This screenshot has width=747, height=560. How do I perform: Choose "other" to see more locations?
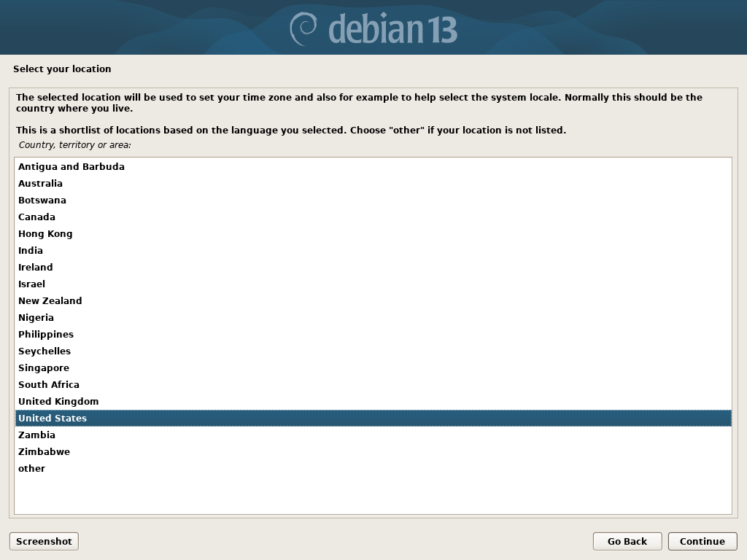(x=373, y=469)
